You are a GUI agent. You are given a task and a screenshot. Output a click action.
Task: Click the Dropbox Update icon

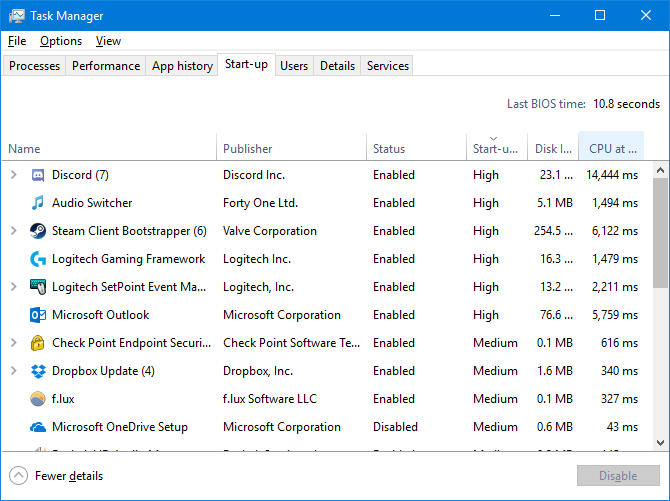pyautogui.click(x=38, y=371)
